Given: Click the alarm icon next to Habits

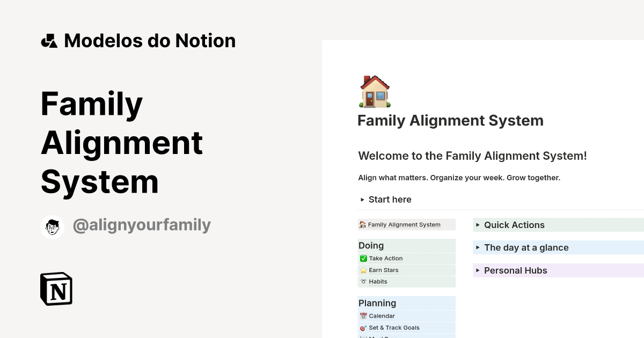Looking at the screenshot, I should tap(363, 281).
